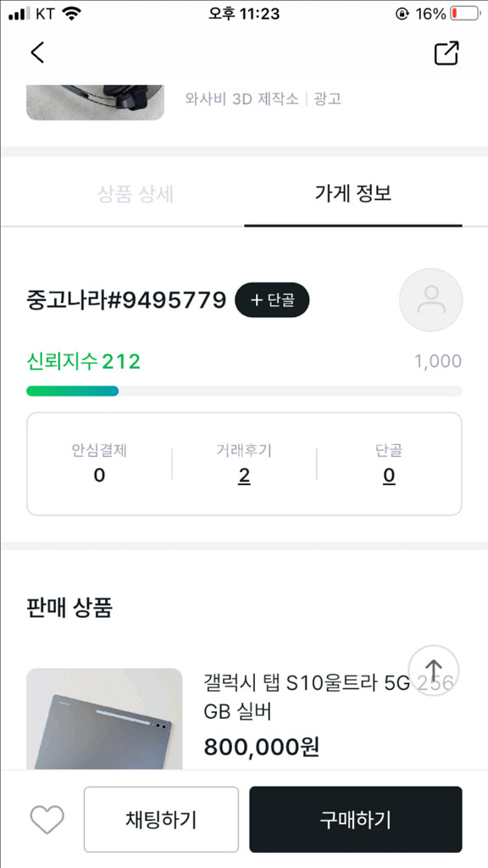Tap the heart to favorite this listing

pyautogui.click(x=47, y=819)
